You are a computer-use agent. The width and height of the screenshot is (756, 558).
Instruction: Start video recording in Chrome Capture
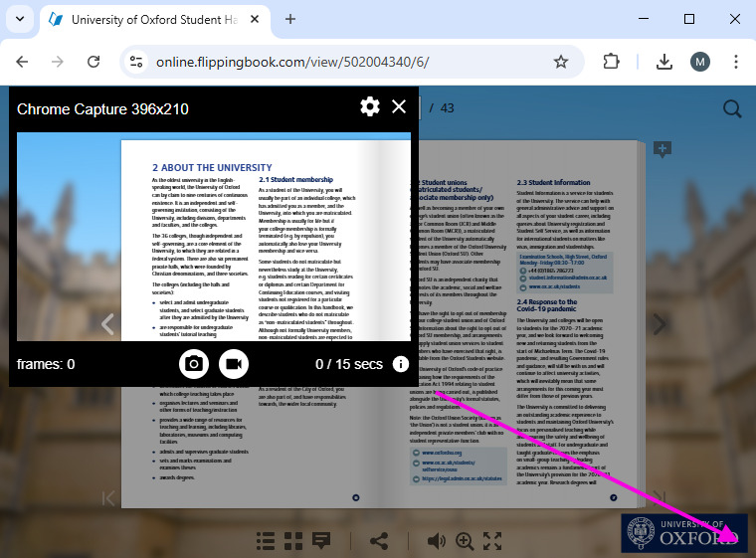pos(234,364)
